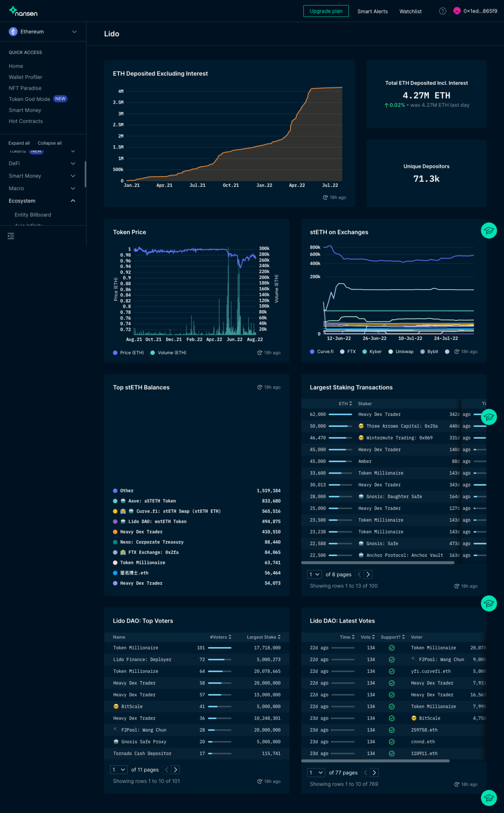Click the Nansen logo icon
This screenshot has width=504, height=813.
pyautogui.click(x=13, y=10)
